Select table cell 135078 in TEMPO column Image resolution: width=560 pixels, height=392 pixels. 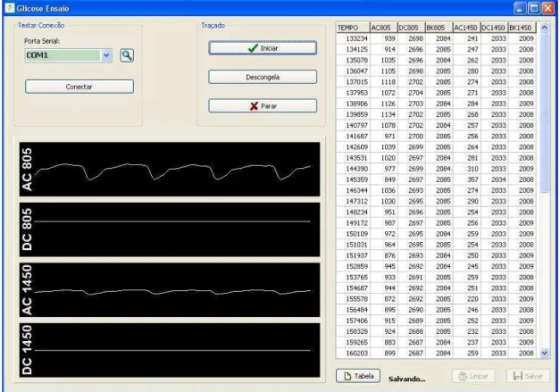(353, 61)
